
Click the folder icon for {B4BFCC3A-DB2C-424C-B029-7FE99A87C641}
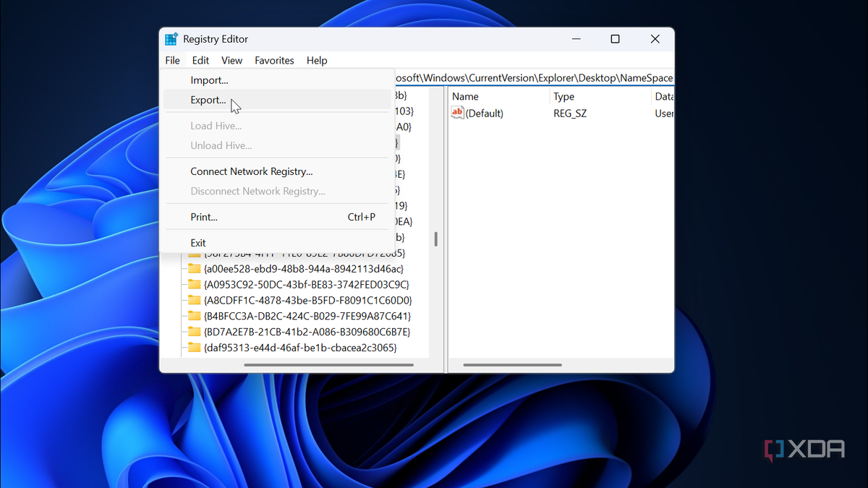pos(194,316)
